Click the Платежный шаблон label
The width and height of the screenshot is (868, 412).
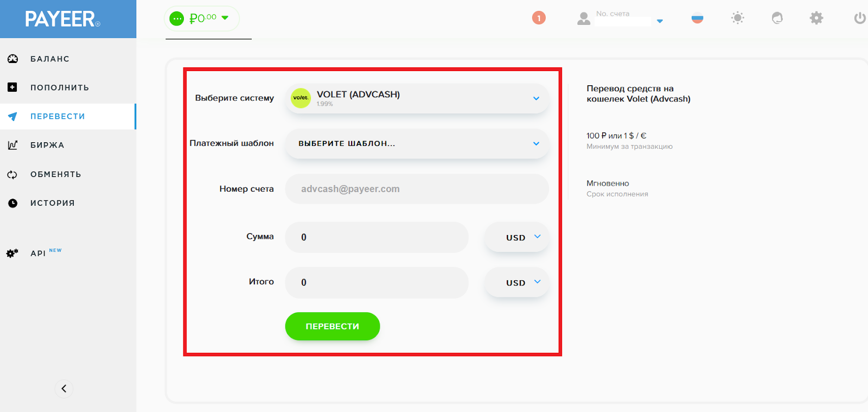coord(232,143)
